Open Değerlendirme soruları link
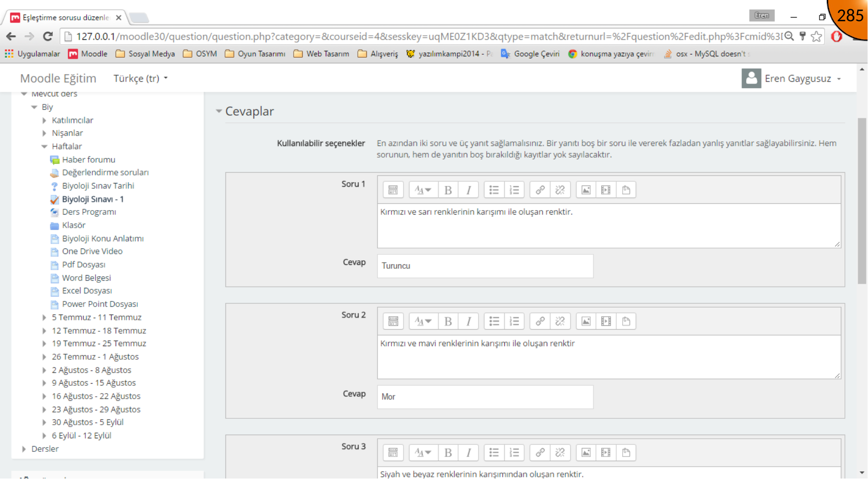The height and width of the screenshot is (488, 868). [105, 173]
